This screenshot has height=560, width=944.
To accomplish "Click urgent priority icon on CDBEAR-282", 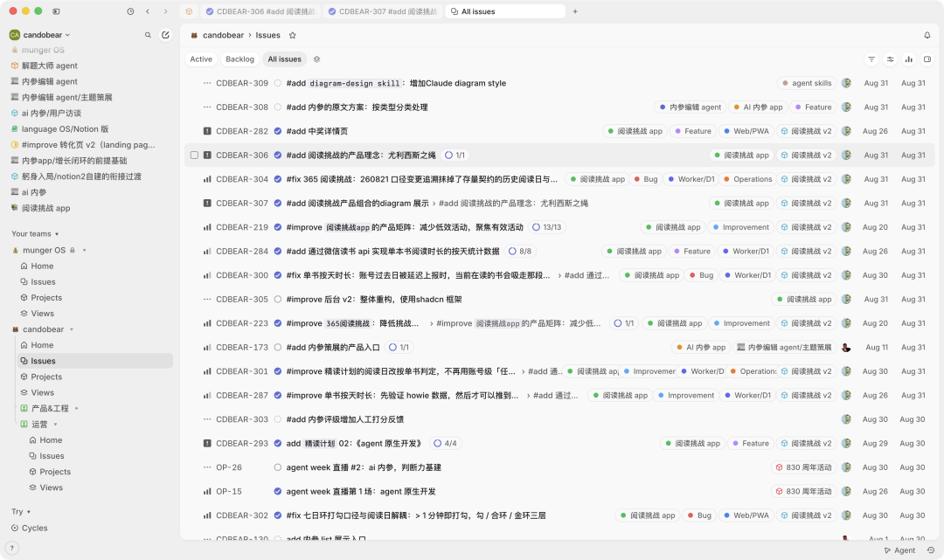I will point(207,131).
